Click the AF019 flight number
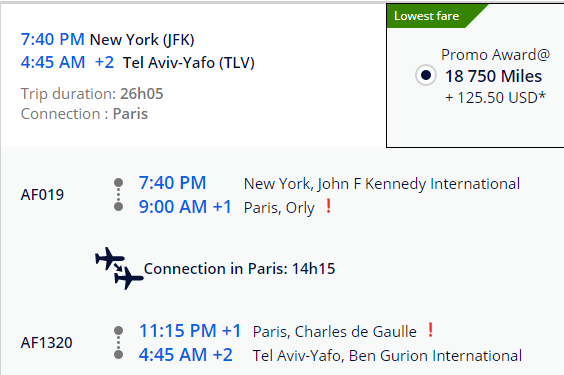The image size is (564, 375). (42, 195)
